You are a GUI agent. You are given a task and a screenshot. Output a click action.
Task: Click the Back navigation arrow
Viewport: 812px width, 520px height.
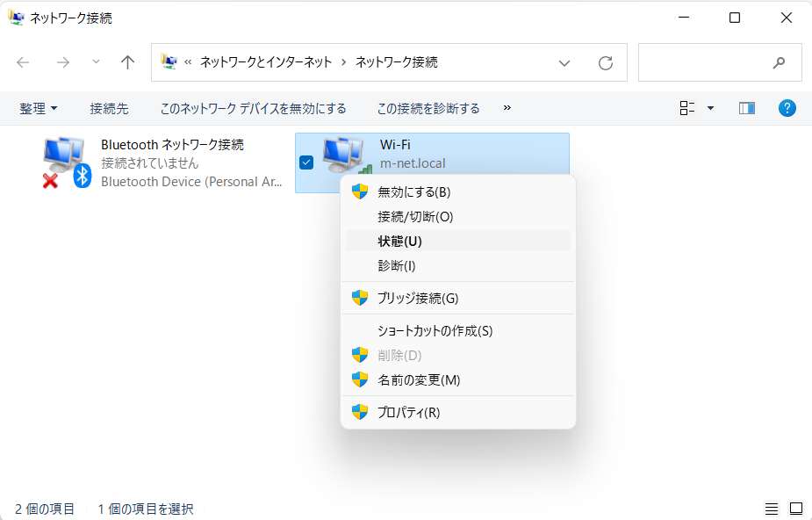pos(23,62)
